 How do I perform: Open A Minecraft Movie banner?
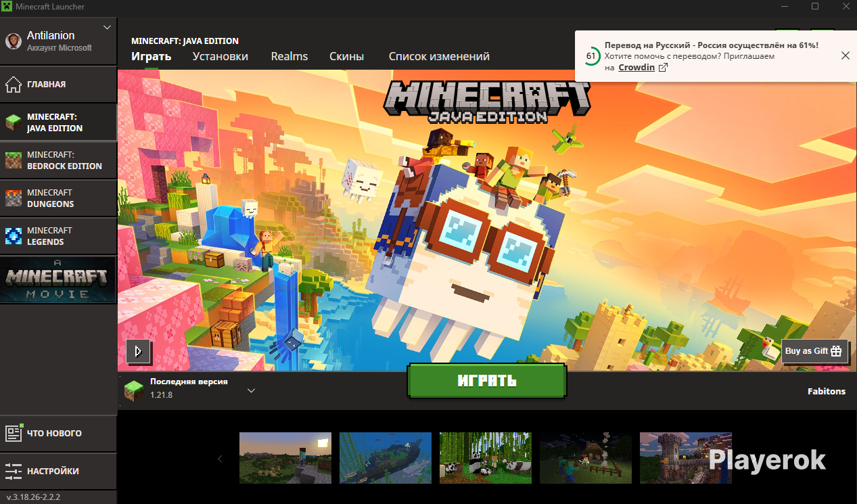pos(58,279)
